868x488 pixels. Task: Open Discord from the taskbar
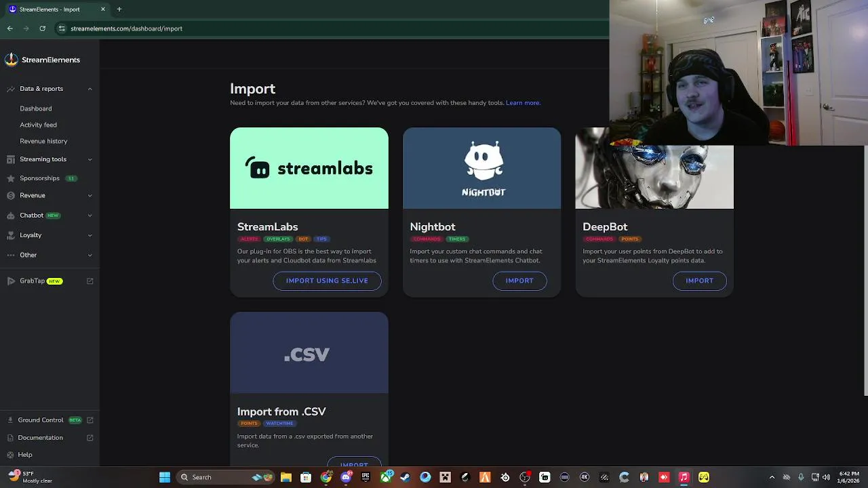click(346, 477)
